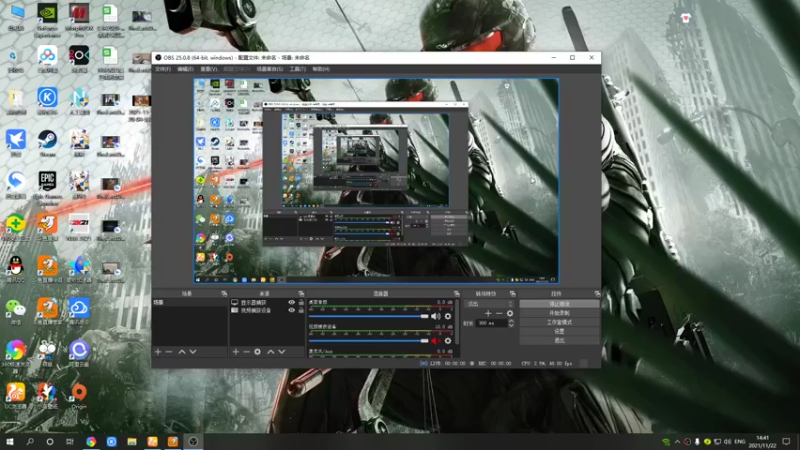Move selected source down with arrow

click(x=282, y=352)
